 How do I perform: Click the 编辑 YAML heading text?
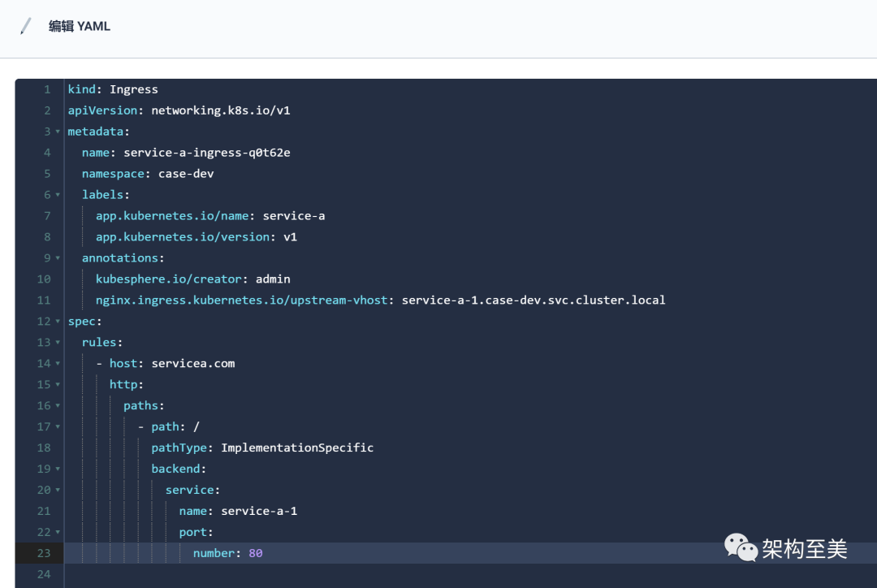click(80, 26)
